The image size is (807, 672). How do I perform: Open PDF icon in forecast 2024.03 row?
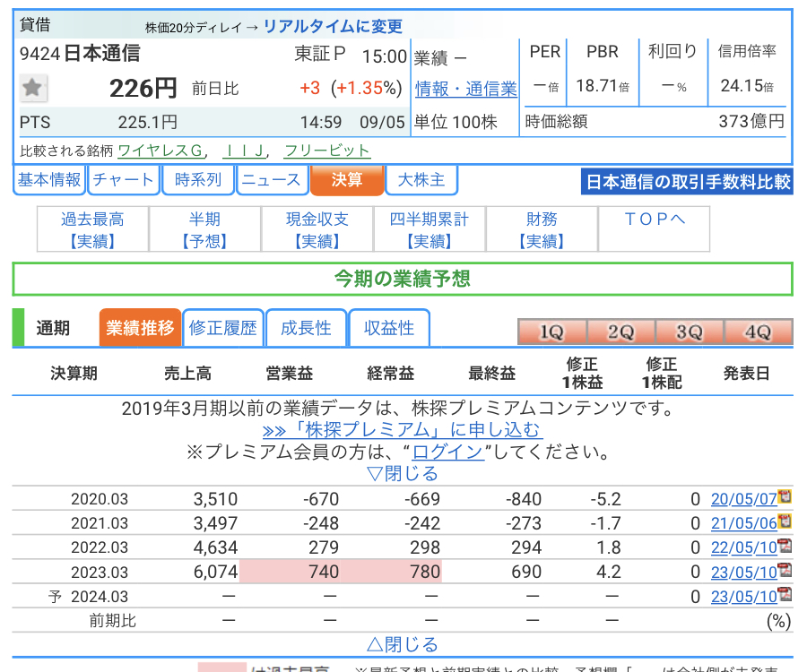pyautogui.click(x=785, y=594)
